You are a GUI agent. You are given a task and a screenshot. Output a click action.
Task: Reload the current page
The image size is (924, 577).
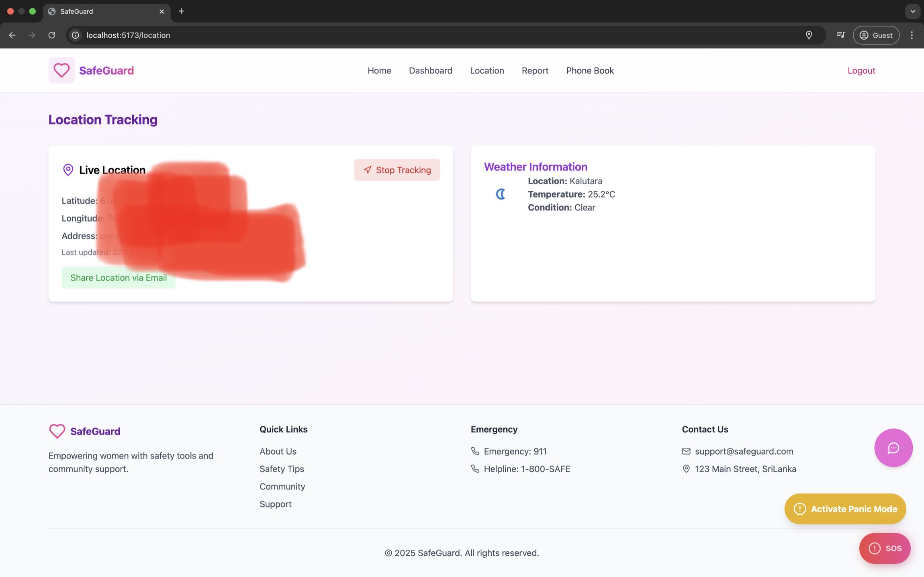[51, 35]
